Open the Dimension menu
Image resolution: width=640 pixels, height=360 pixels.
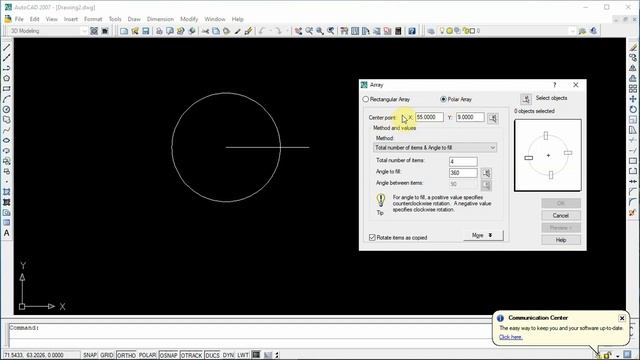point(160,19)
